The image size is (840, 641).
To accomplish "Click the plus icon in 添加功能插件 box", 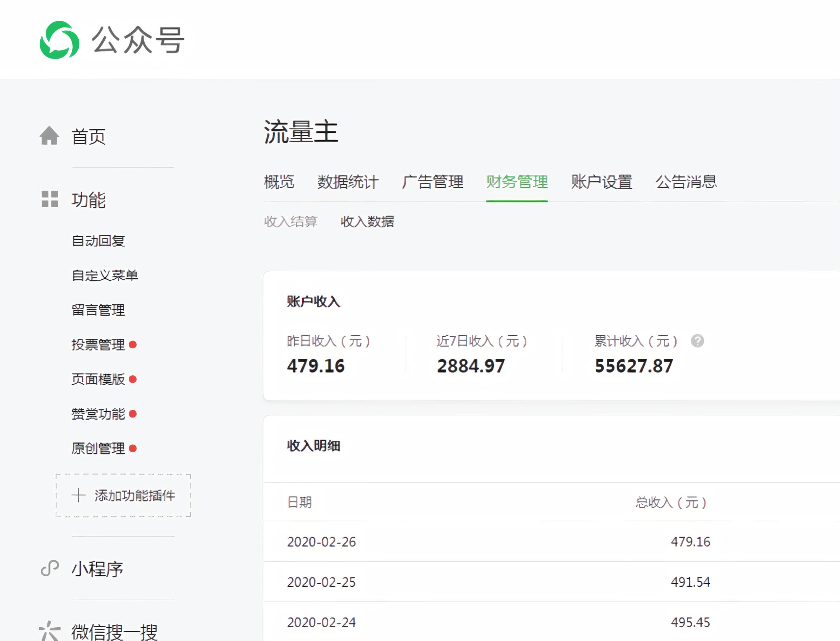I will (x=78, y=496).
